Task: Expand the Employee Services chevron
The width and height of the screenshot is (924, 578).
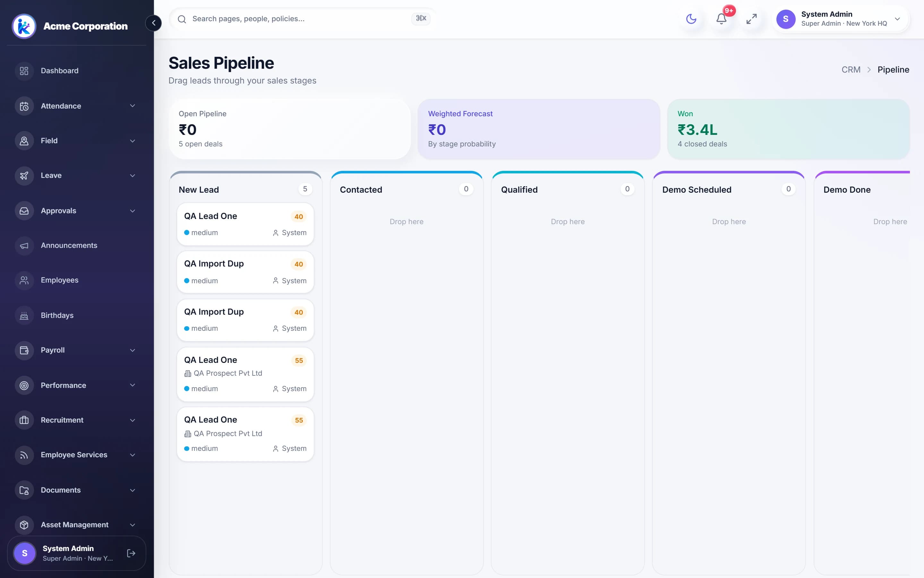Action: (x=133, y=455)
